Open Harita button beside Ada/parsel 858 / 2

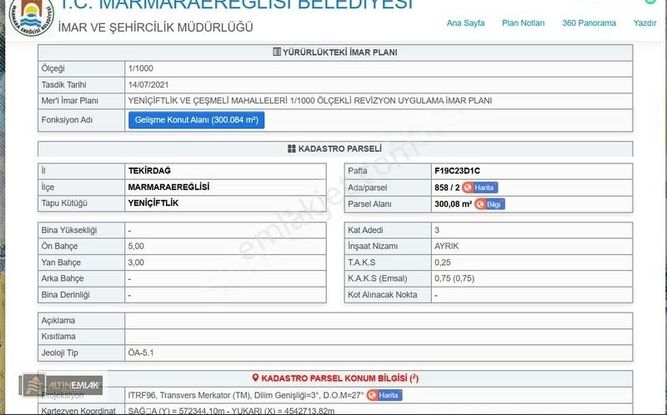[x=478, y=187]
